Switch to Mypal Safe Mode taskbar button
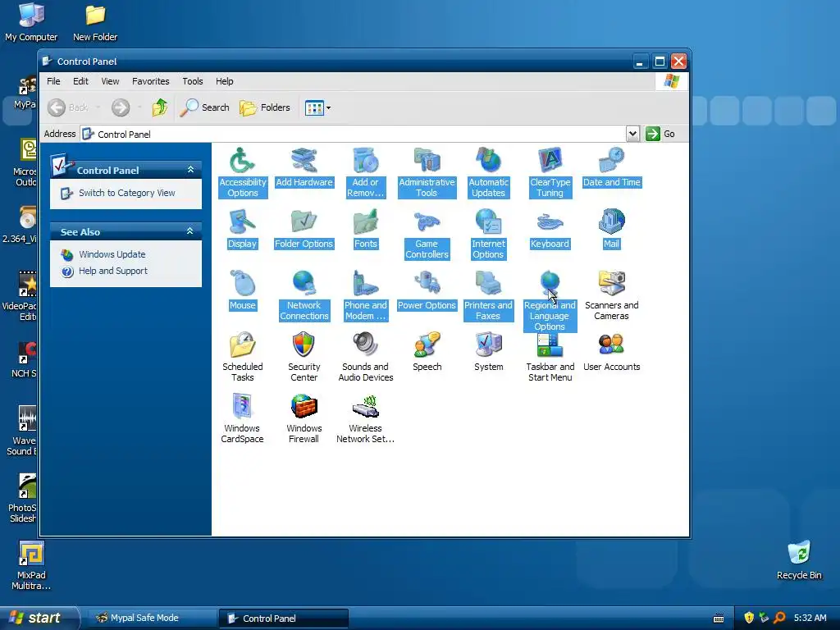This screenshot has width=840, height=630. (x=151, y=619)
